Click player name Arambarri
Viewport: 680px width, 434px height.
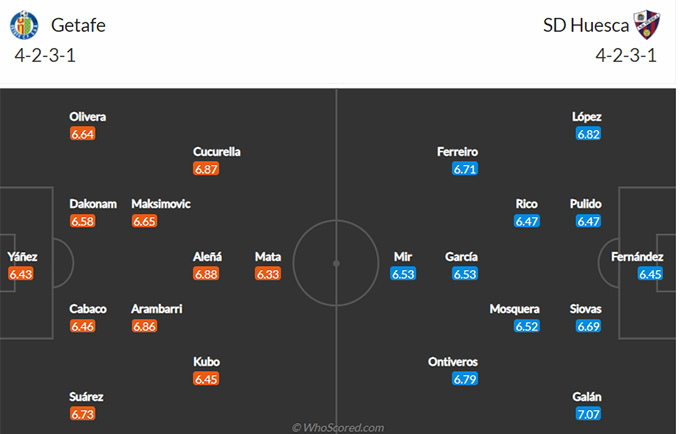coord(157,309)
